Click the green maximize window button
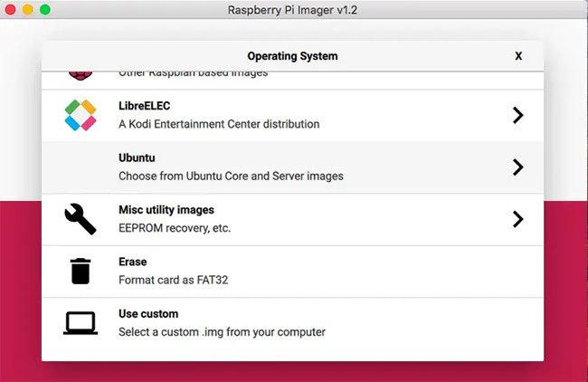588x382 pixels. click(x=45, y=10)
